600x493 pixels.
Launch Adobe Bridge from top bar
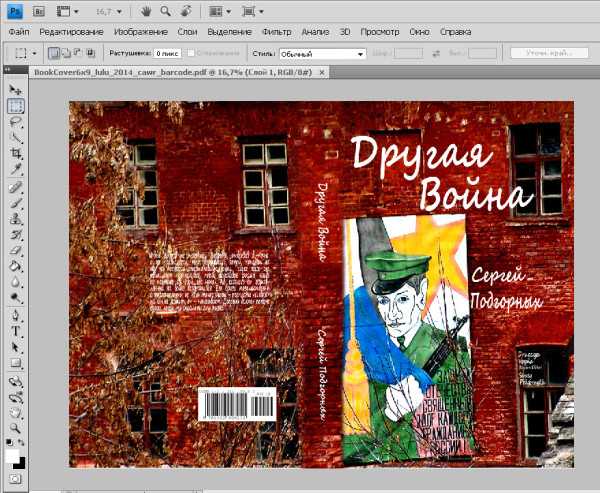coord(39,11)
